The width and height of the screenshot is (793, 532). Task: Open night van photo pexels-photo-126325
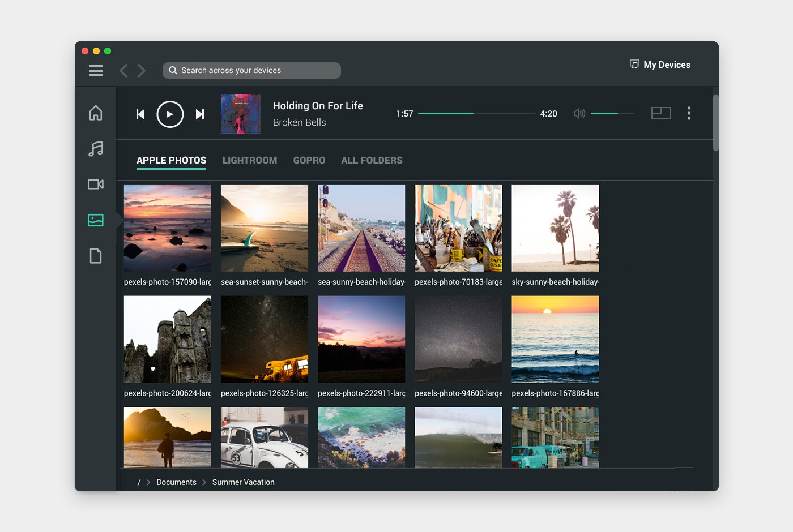pos(265,339)
